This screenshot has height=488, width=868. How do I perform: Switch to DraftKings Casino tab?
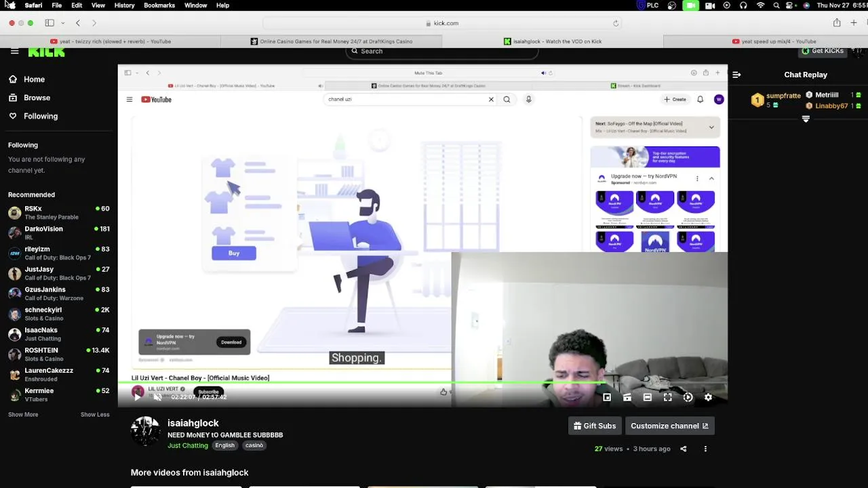click(x=331, y=41)
